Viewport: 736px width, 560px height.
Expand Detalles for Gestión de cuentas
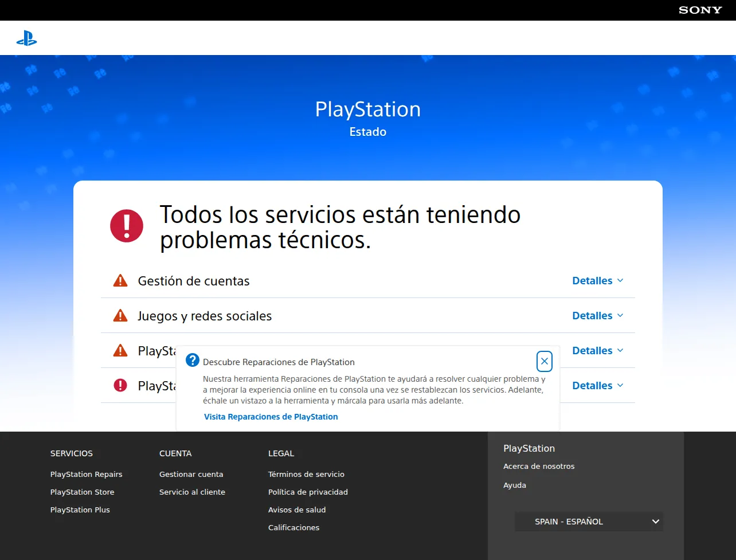(x=598, y=281)
